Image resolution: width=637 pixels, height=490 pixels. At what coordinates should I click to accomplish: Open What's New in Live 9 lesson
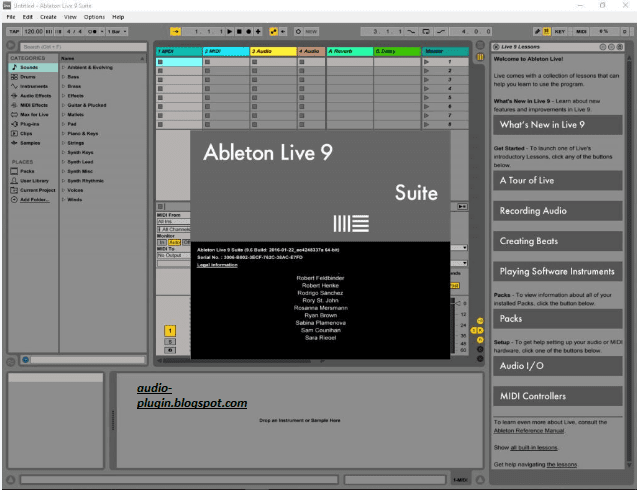click(557, 125)
